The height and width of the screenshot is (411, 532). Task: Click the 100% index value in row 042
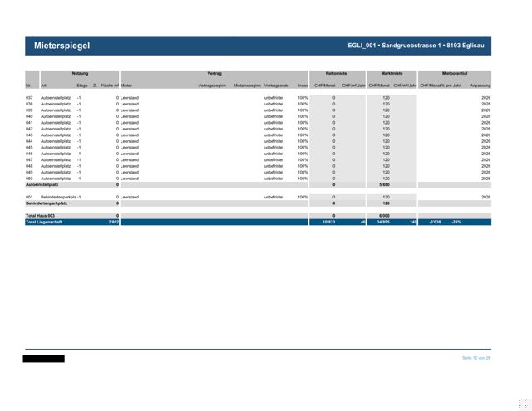[303, 129]
